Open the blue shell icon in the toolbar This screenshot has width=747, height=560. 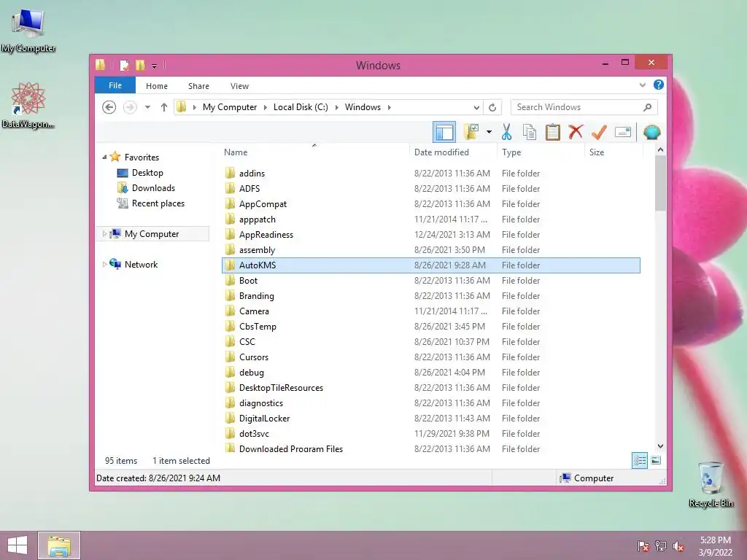pyautogui.click(x=651, y=132)
